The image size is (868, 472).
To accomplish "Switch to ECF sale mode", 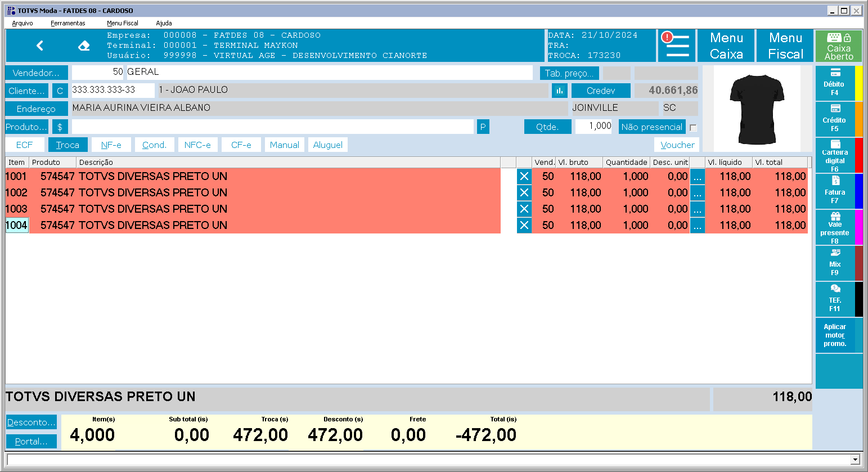I will click(24, 145).
